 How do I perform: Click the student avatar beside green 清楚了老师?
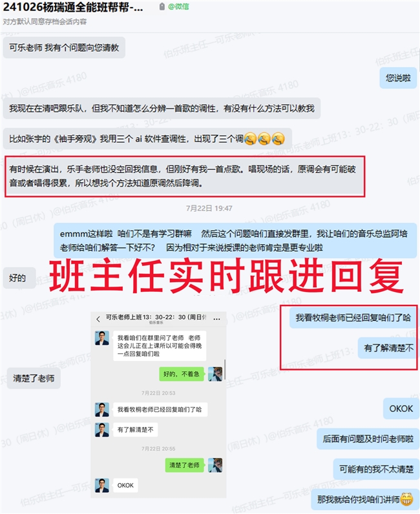point(215,465)
